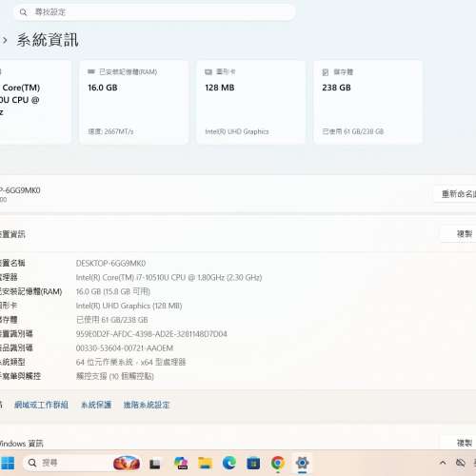This screenshot has width=476, height=476.
Task: Open the Windows Start menu
Action: click(7, 464)
